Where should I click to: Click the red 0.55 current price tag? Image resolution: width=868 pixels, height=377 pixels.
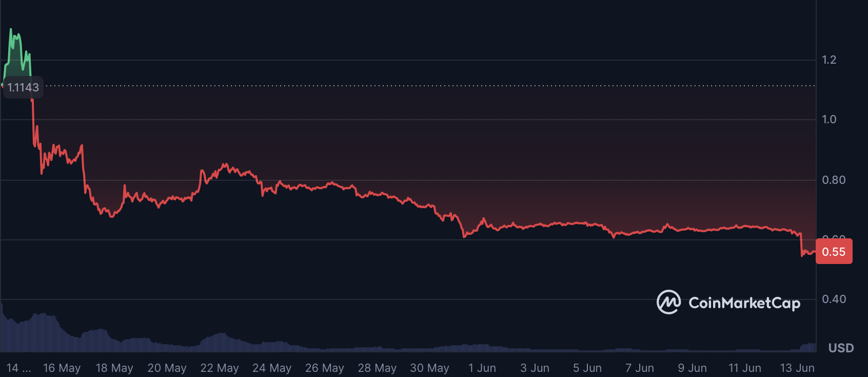click(x=834, y=252)
